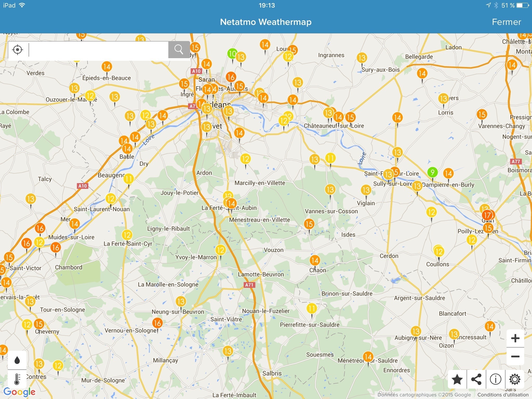Select 13 marker above Viglain

point(366,190)
